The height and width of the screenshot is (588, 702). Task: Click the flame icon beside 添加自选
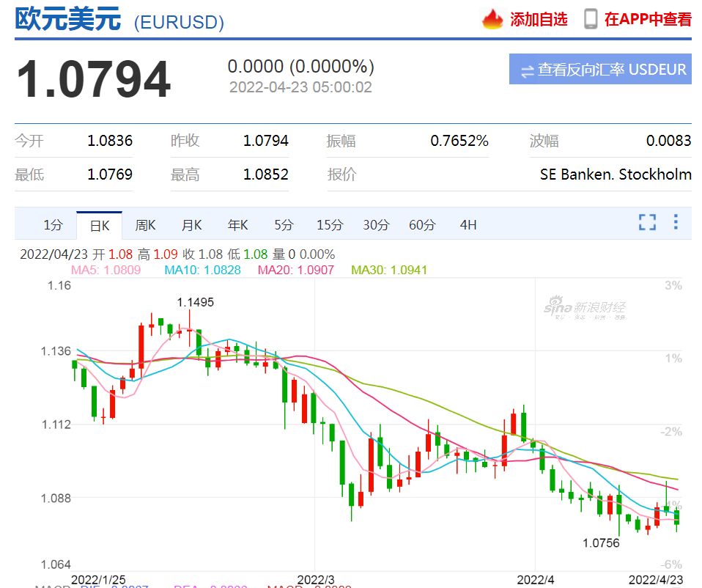pos(492,19)
